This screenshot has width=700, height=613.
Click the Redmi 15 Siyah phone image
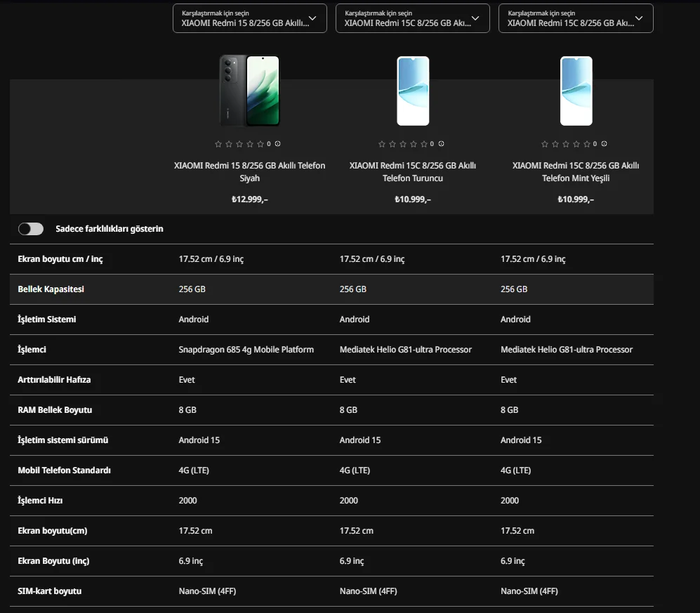point(249,91)
